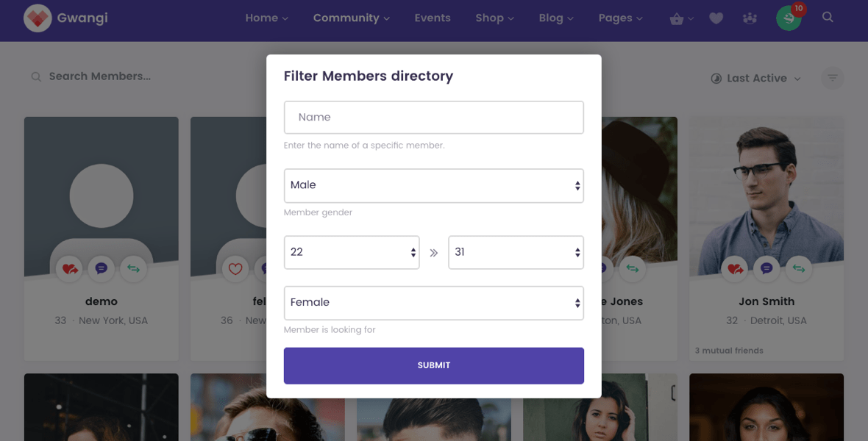868x441 pixels.
Task: Click the message icon on demo's card
Action: pyautogui.click(x=102, y=269)
